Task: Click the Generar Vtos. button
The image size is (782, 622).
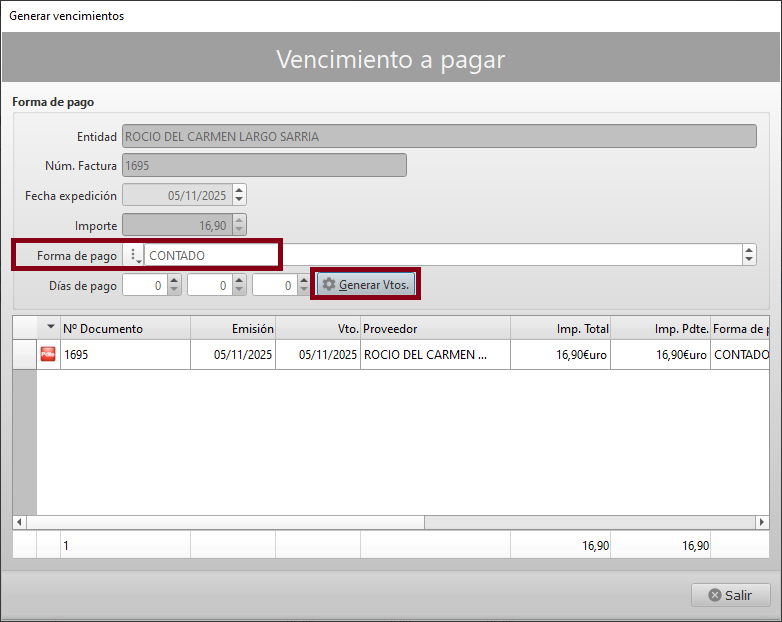Action: [366, 285]
